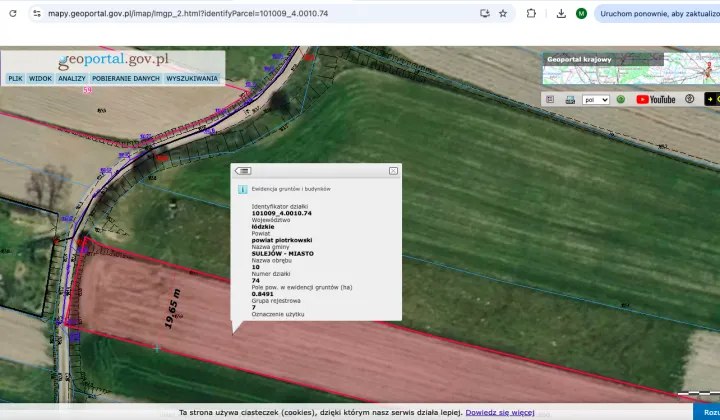Click the geoportal address bar URL
720x420 pixels.
pyautogui.click(x=188, y=13)
